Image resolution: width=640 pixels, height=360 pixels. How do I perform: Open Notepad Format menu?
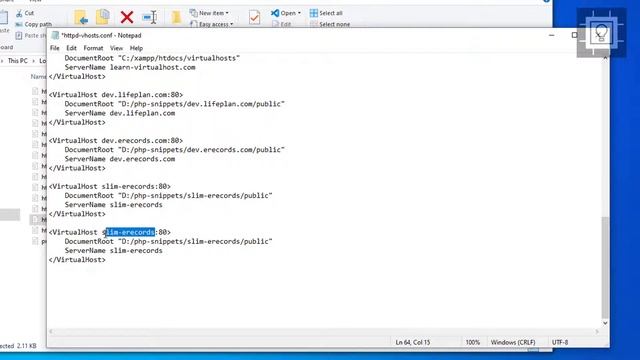[x=93, y=48]
